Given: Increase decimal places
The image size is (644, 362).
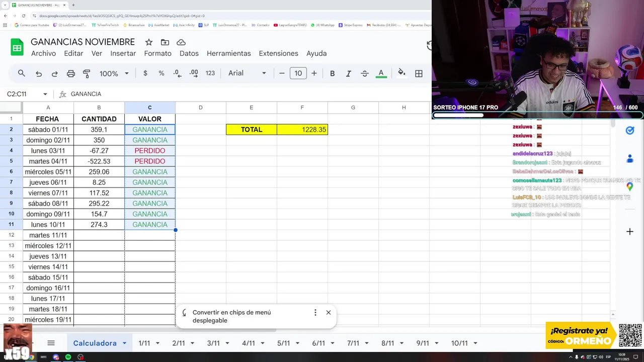Looking at the screenshot, I should coord(194,73).
